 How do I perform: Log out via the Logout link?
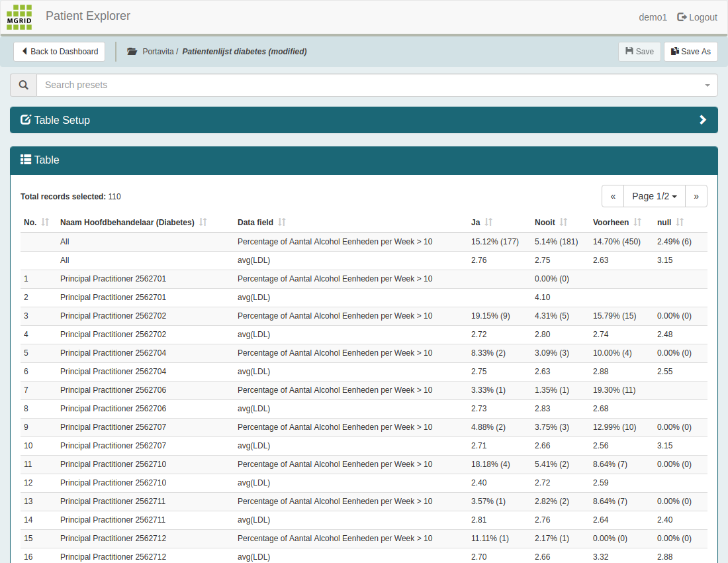(x=697, y=17)
